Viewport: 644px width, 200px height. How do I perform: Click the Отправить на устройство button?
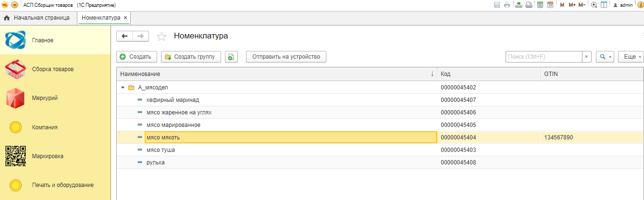click(x=286, y=57)
